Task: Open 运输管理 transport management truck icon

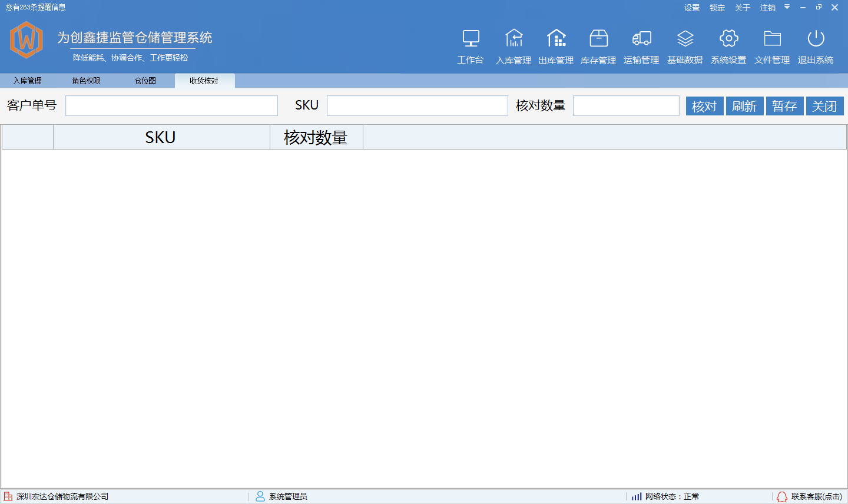Action: coord(641,39)
